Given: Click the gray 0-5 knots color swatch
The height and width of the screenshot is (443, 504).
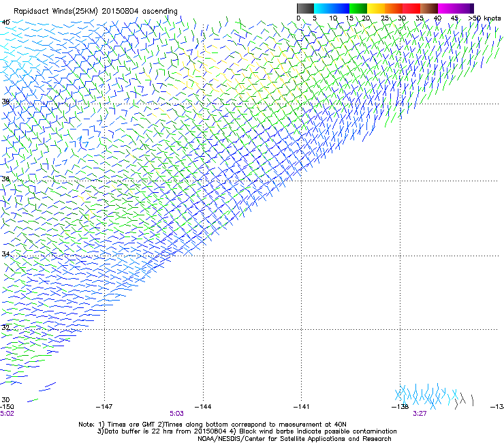Looking at the screenshot, I should pos(305,8).
